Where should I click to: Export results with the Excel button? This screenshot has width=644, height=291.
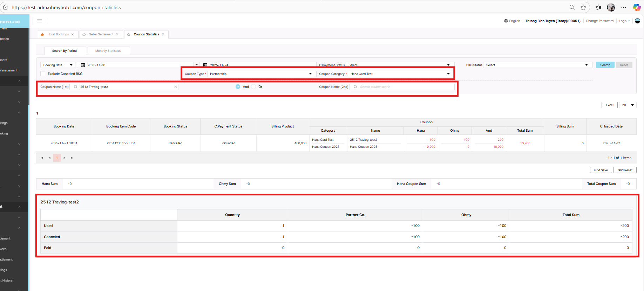pos(609,105)
